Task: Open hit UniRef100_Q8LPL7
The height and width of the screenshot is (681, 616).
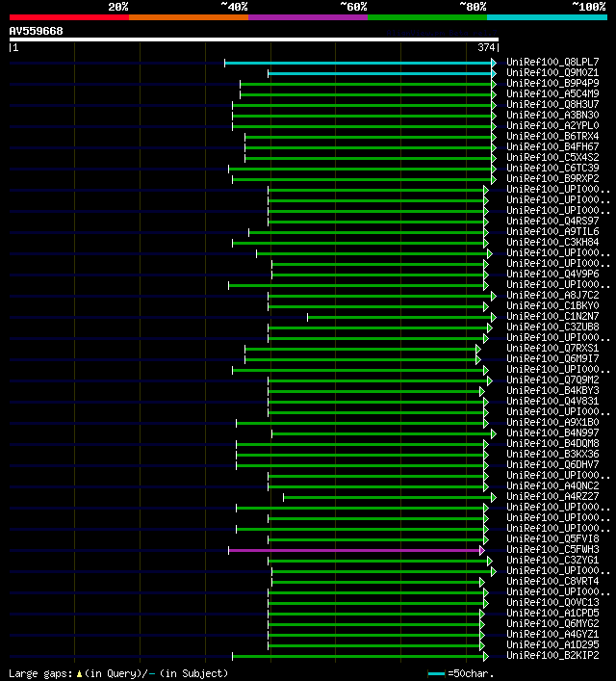Action: coord(552,62)
